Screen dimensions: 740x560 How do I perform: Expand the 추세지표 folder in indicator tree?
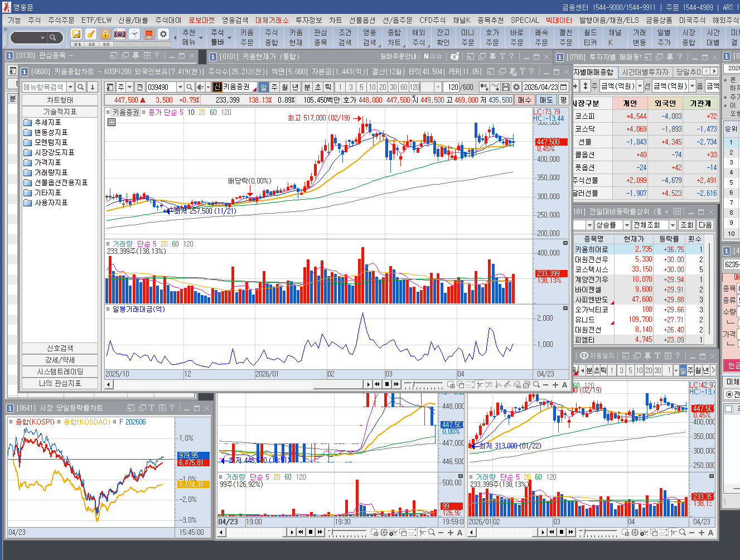pyautogui.click(x=42, y=122)
